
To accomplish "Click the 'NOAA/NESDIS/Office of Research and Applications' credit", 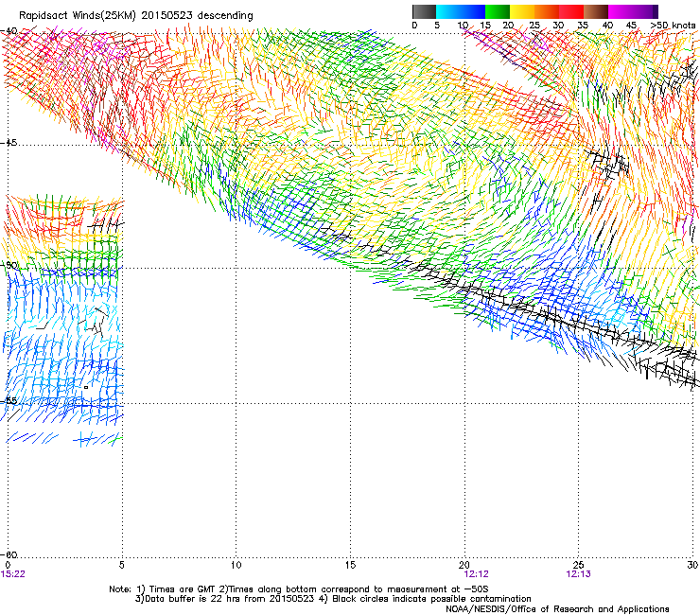I will click(557, 609).
